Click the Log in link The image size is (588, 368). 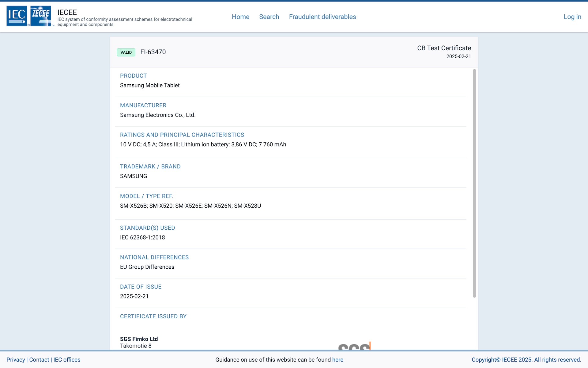(572, 17)
